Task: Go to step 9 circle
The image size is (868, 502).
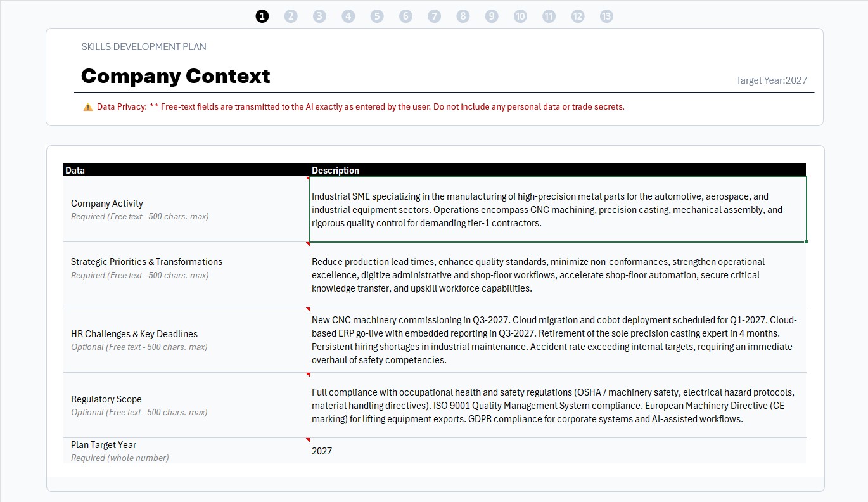Action: pos(492,16)
